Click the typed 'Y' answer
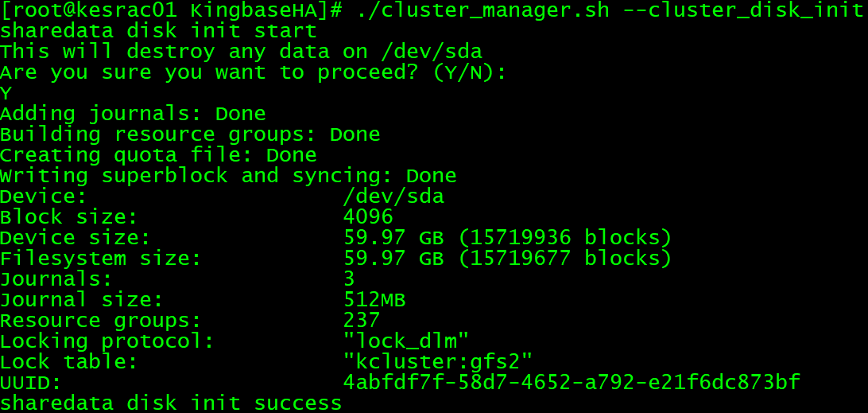The height and width of the screenshot is (413, 868). [6, 94]
